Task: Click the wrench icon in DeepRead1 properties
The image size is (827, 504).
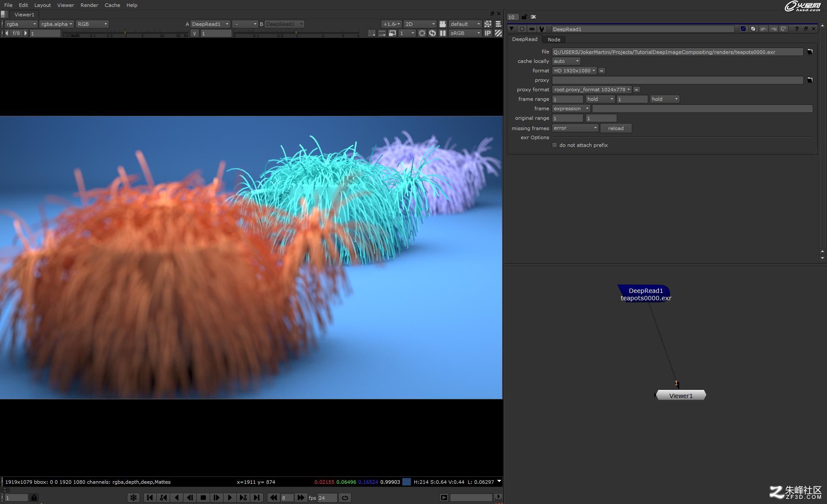Action: pyautogui.click(x=542, y=29)
